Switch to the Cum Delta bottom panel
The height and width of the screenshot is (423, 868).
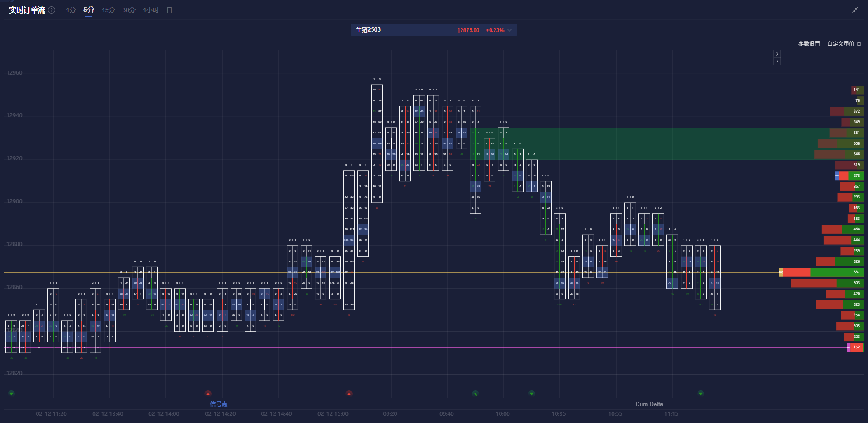pos(649,404)
